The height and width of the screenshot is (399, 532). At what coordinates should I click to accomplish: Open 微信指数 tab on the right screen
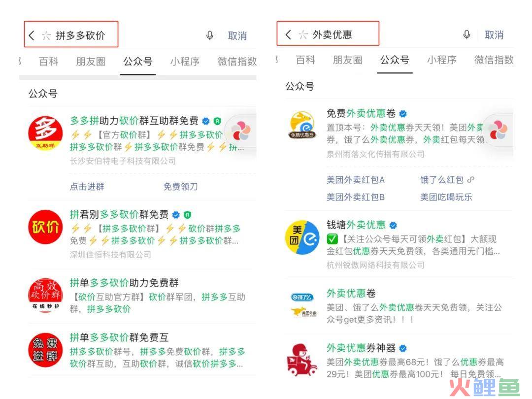(x=494, y=60)
